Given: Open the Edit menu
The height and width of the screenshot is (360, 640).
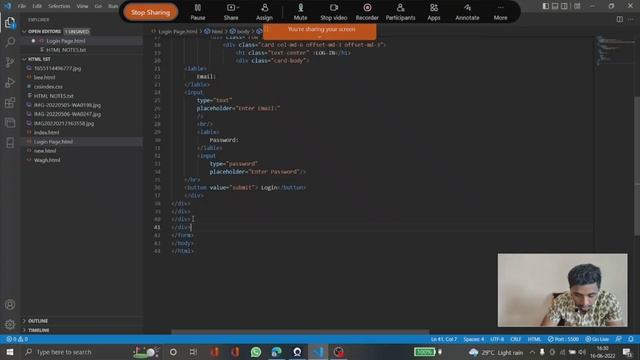Looking at the screenshot, I should (37, 6).
